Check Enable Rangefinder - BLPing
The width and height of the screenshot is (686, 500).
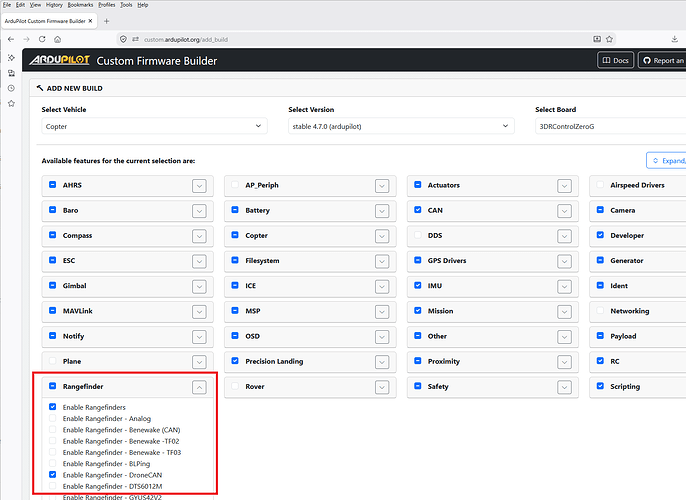click(x=52, y=463)
